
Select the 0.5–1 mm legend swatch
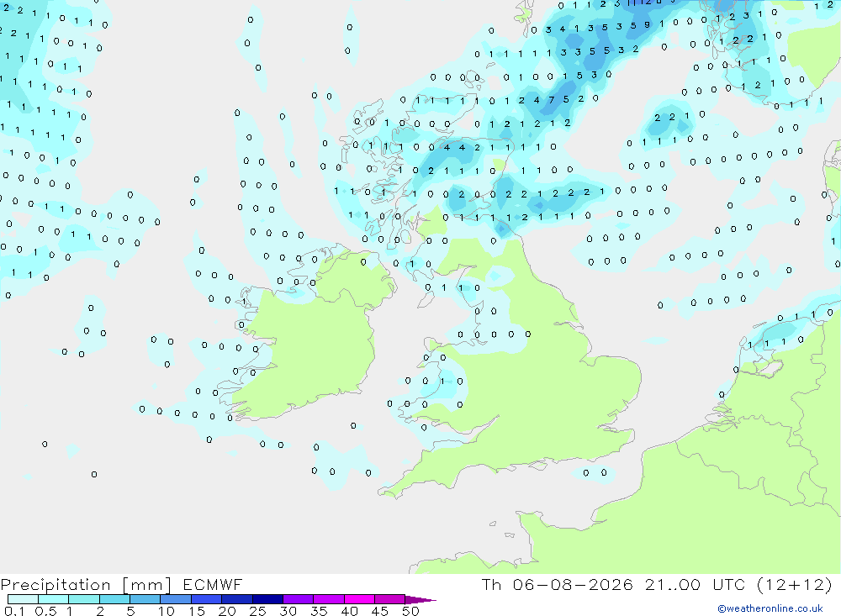click(x=53, y=599)
